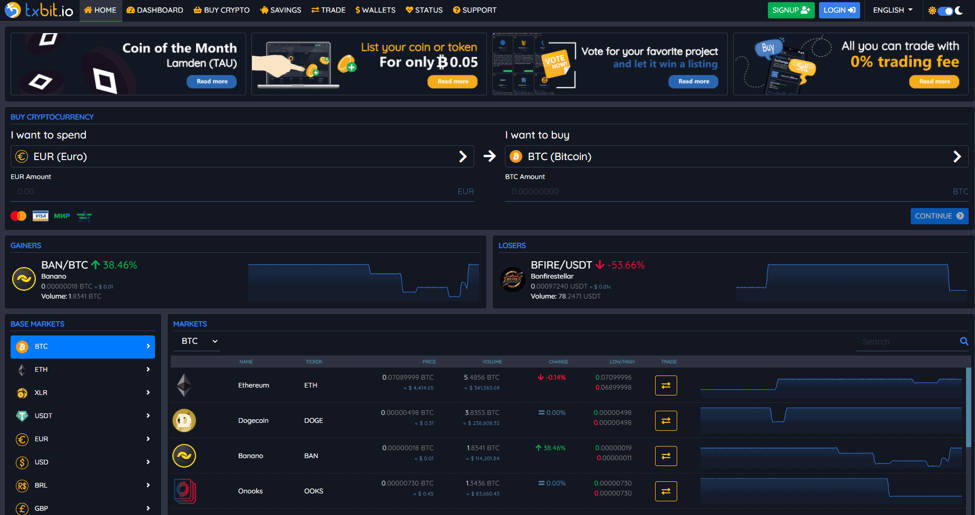
Task: Click the green Signup button
Action: click(x=791, y=10)
